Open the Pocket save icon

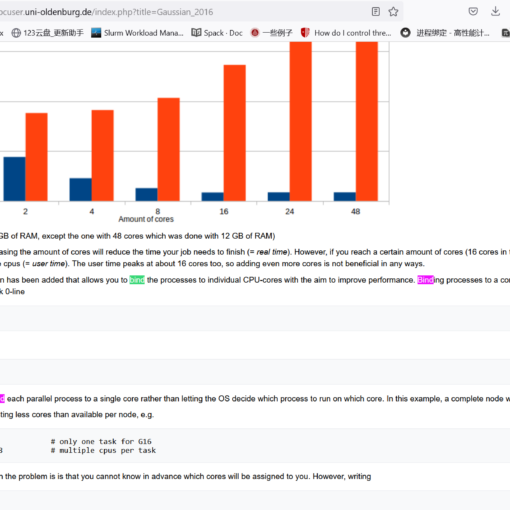point(473,12)
